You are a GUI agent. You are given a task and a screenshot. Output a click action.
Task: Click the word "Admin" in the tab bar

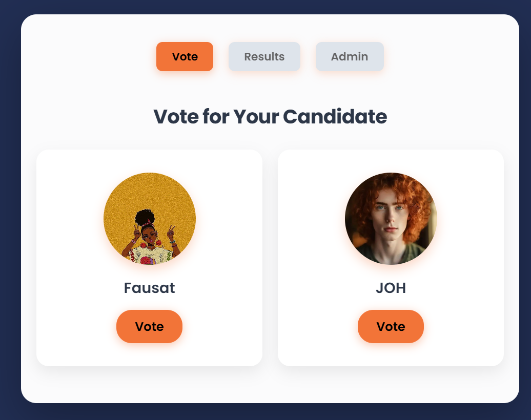(350, 57)
